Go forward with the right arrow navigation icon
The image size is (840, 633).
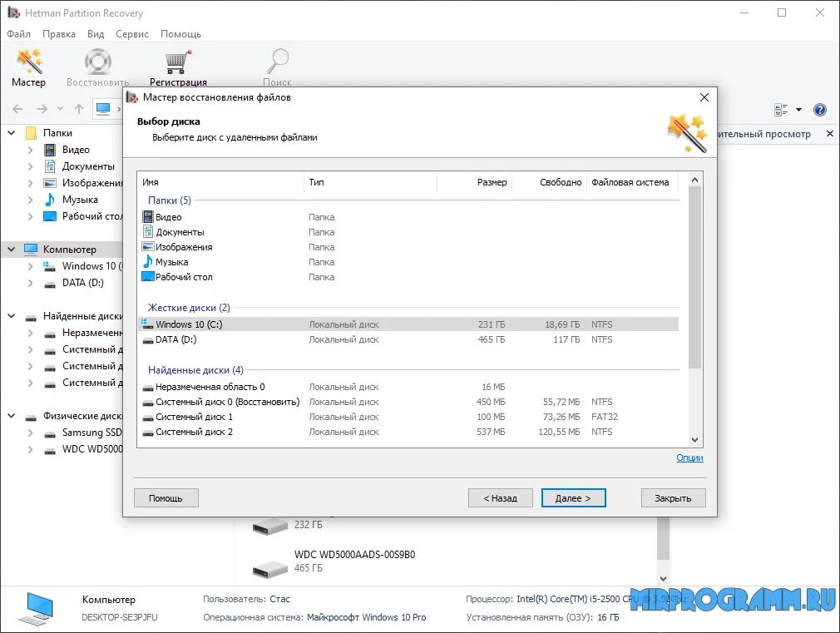tap(42, 109)
